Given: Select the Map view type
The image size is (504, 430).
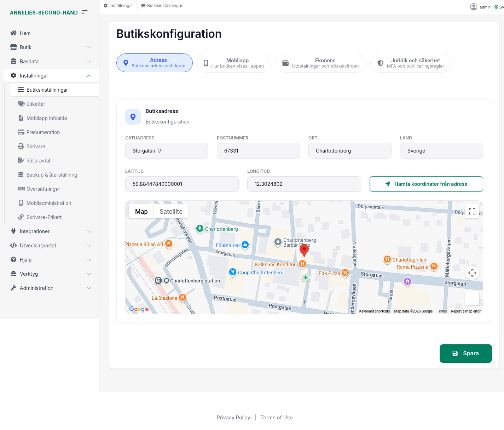Looking at the screenshot, I should (x=141, y=212).
